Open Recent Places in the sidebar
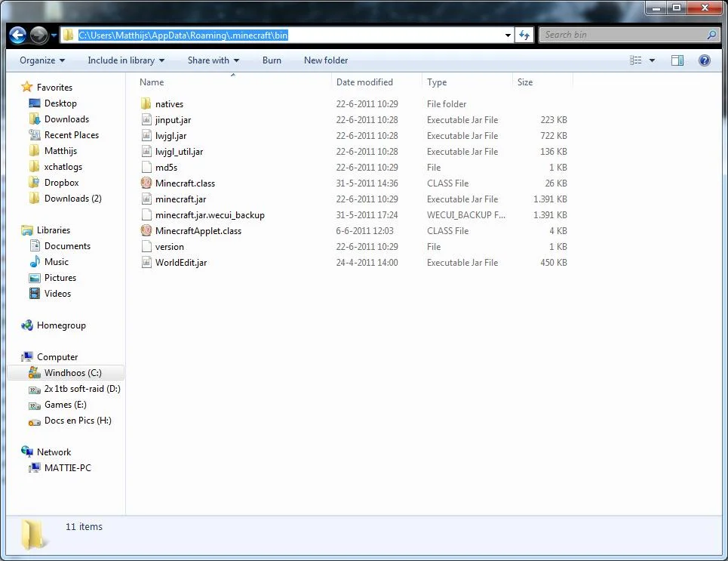The width and height of the screenshot is (728, 561). point(72,135)
